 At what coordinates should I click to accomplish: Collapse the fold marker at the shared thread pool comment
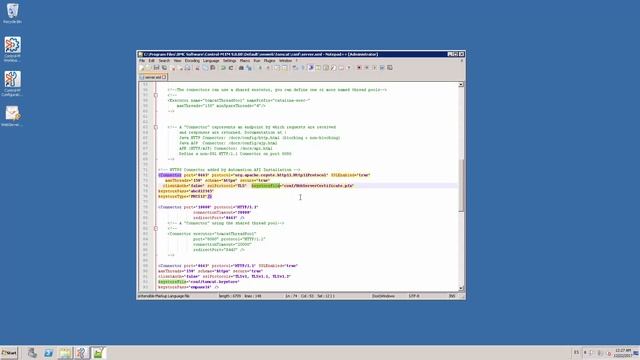156,229
